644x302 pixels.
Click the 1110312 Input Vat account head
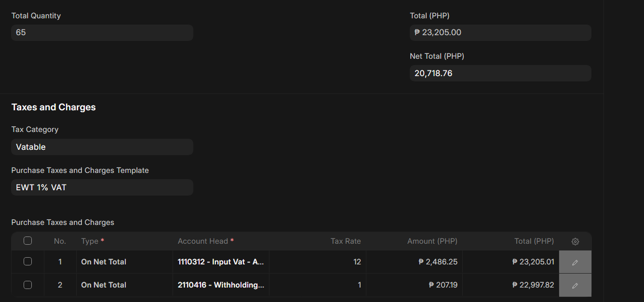tap(221, 262)
